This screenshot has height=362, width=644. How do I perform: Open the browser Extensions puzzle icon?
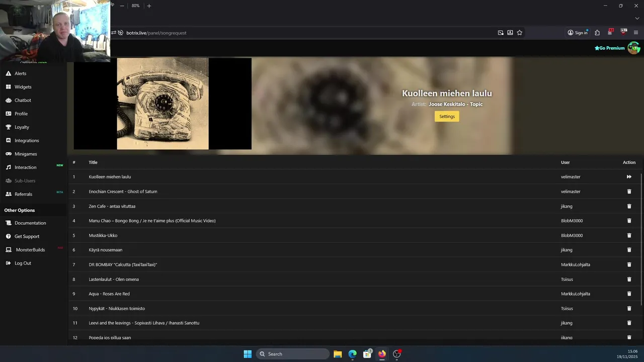(597, 33)
